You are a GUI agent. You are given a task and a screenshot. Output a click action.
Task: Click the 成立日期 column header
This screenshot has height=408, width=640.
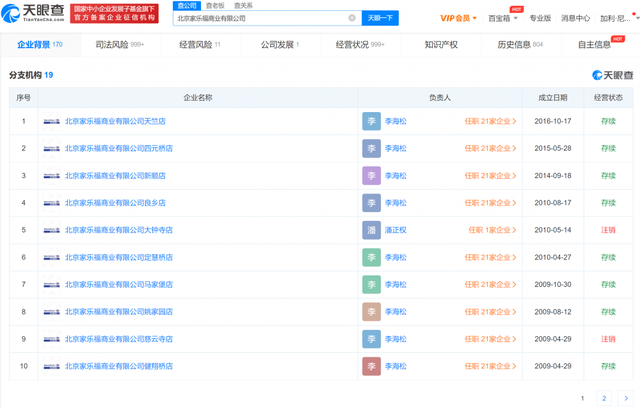click(x=553, y=98)
